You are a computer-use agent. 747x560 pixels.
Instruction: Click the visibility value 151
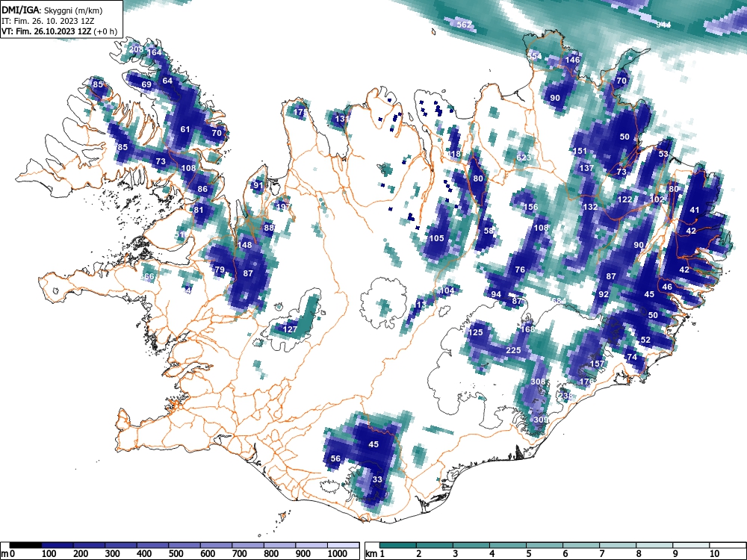(x=580, y=151)
